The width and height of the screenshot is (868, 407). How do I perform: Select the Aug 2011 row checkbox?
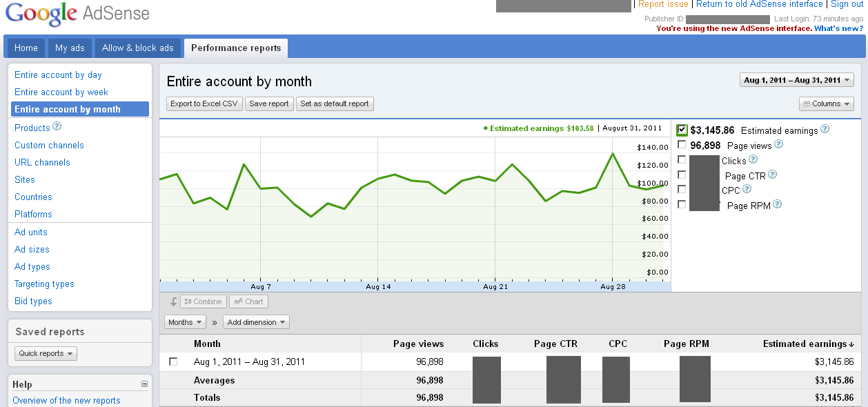(x=173, y=361)
